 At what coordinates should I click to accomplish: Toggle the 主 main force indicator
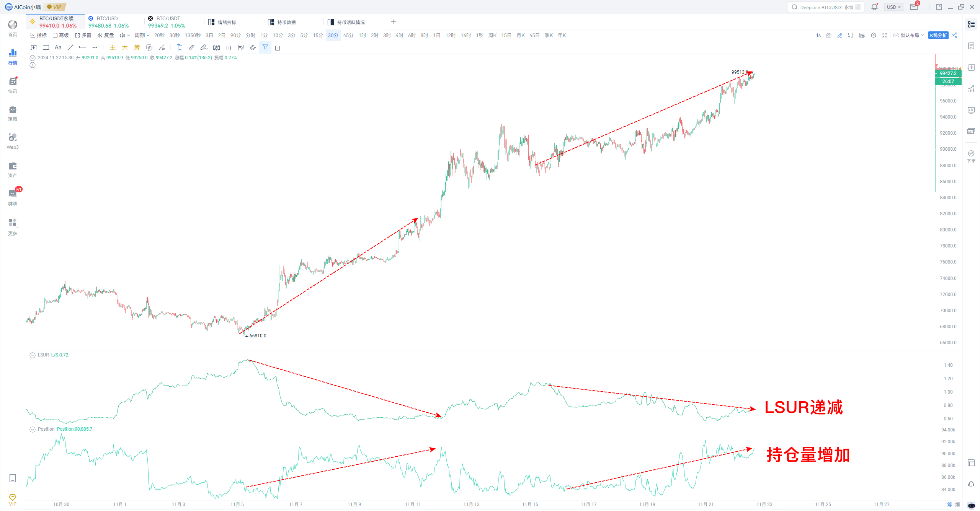click(x=113, y=47)
